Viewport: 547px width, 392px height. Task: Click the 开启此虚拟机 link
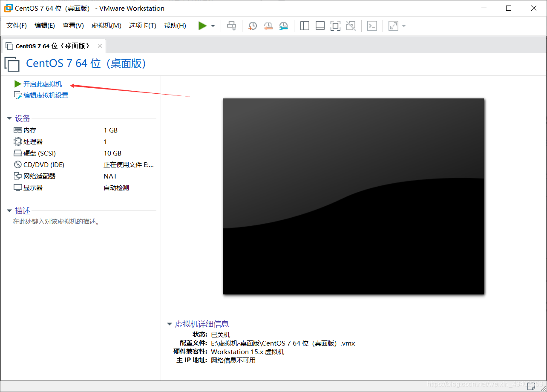[43, 84]
